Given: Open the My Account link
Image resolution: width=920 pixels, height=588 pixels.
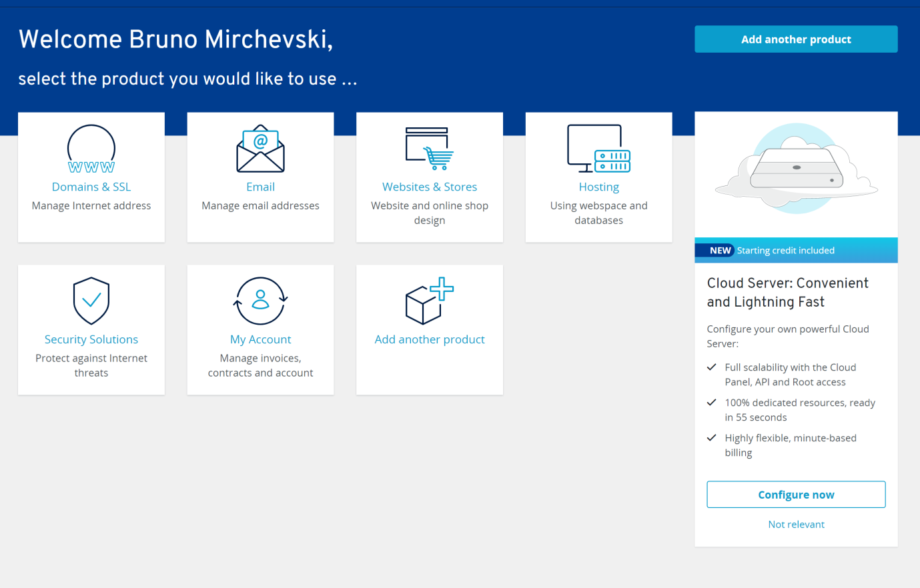Looking at the screenshot, I should coord(260,339).
